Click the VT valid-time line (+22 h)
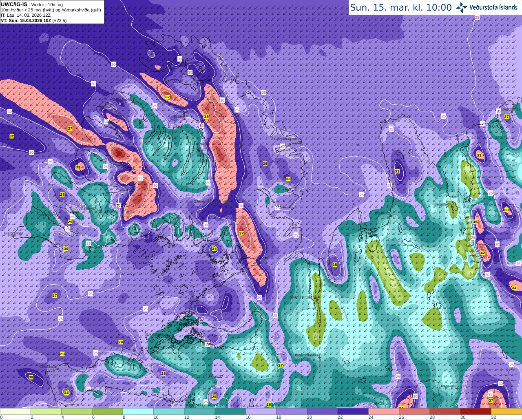The image size is (522, 420). 33,20
